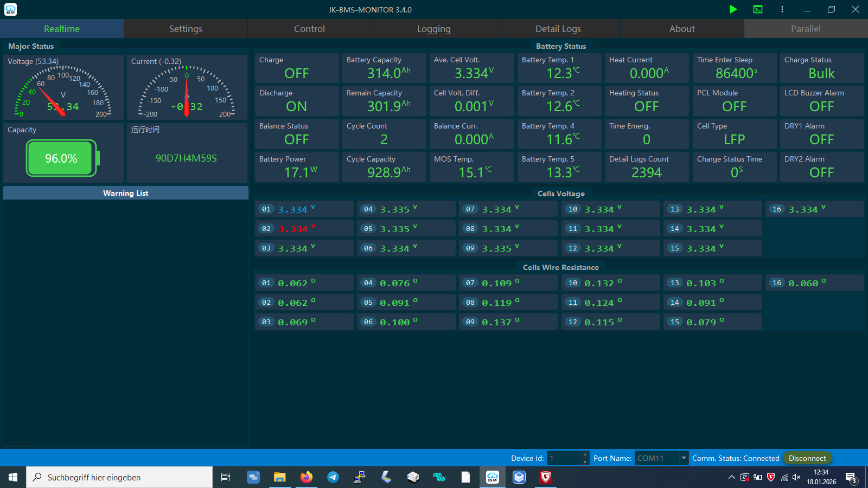Decrease Device Id with down arrow

tap(585, 462)
